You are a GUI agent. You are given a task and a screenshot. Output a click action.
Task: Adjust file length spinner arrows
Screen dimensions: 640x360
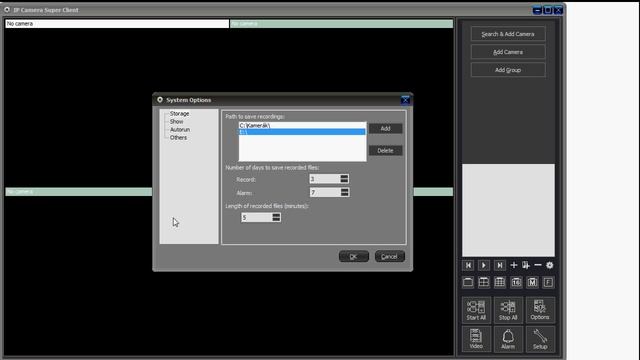pos(276,218)
